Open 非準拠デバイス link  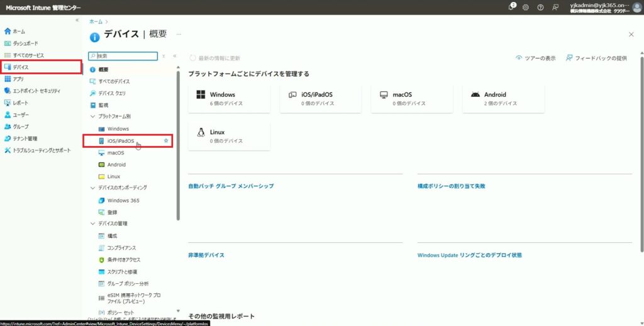click(206, 255)
